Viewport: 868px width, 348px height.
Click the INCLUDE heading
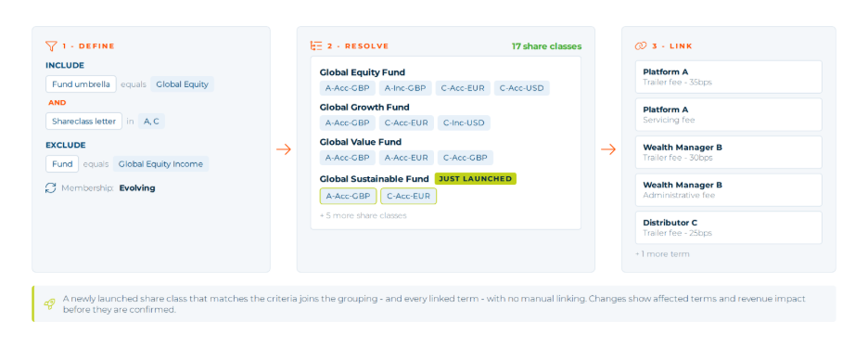point(65,65)
